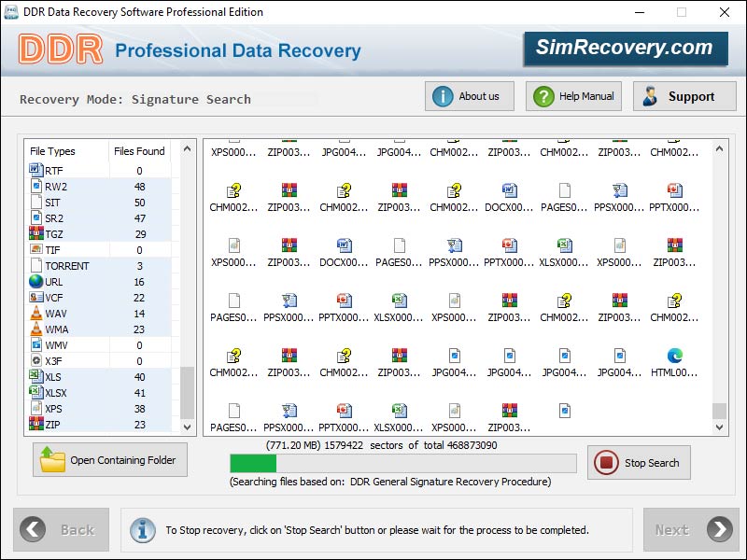This screenshot has width=747, height=560.
Task: Click the DOCX00... file in third row
Action: point(344,253)
